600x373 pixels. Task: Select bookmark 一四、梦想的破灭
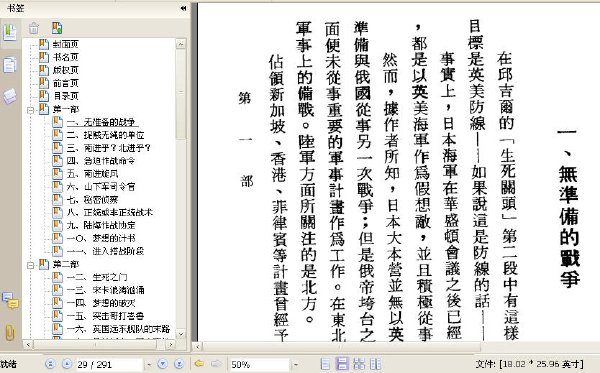pos(101,303)
